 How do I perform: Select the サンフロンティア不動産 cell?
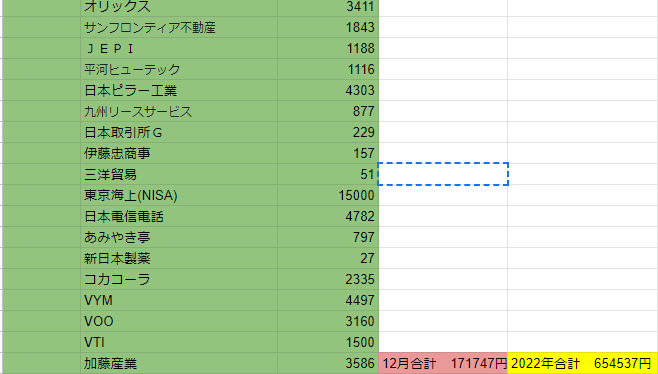pos(179,27)
